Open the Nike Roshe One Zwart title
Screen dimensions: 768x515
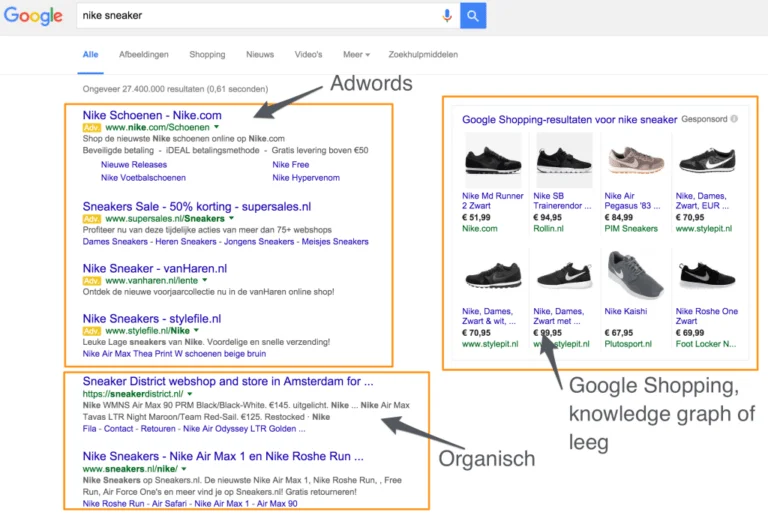pos(707,316)
